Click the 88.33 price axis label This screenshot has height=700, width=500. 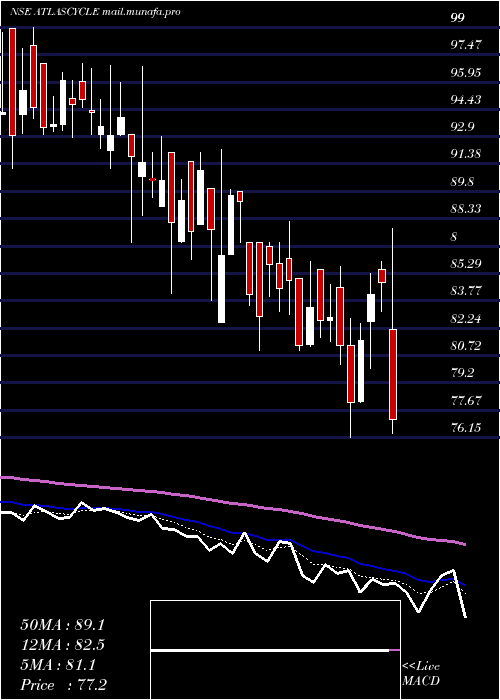point(466,209)
